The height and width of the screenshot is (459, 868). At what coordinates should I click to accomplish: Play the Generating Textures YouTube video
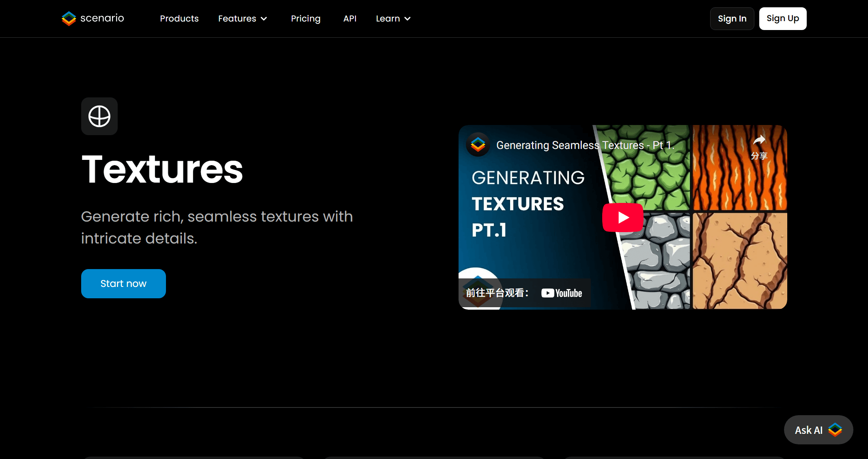click(x=622, y=218)
